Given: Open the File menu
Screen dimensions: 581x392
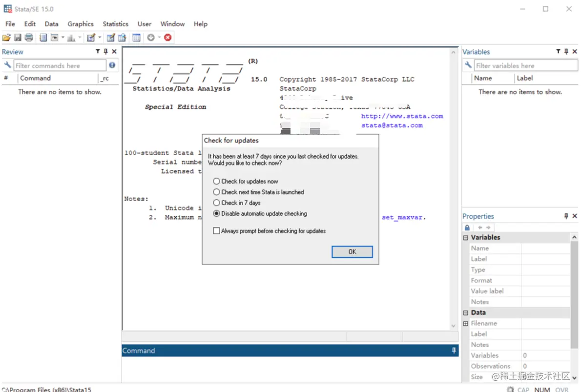Looking at the screenshot, I should click(x=10, y=24).
